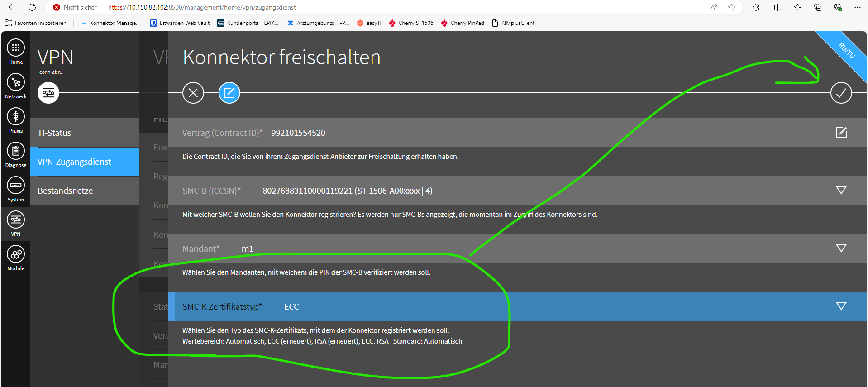Open Bitwarden Web Vault bookmark
The width and height of the screenshot is (868, 387).
click(x=180, y=23)
